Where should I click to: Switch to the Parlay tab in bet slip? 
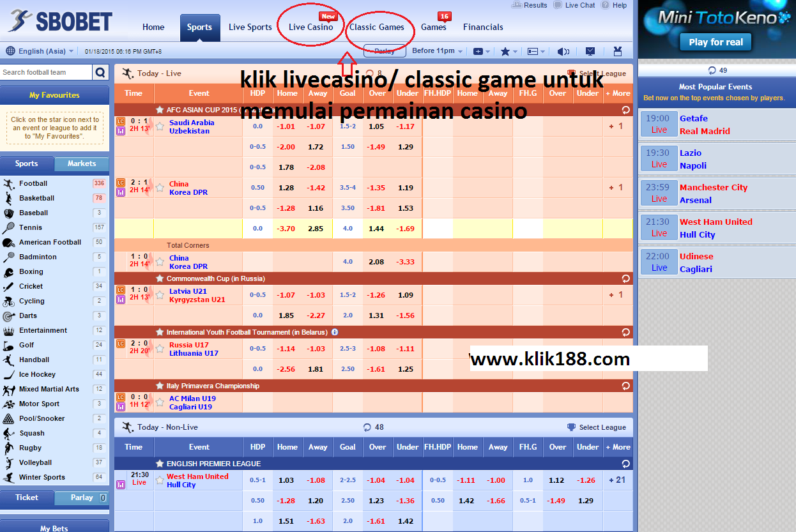click(x=82, y=498)
